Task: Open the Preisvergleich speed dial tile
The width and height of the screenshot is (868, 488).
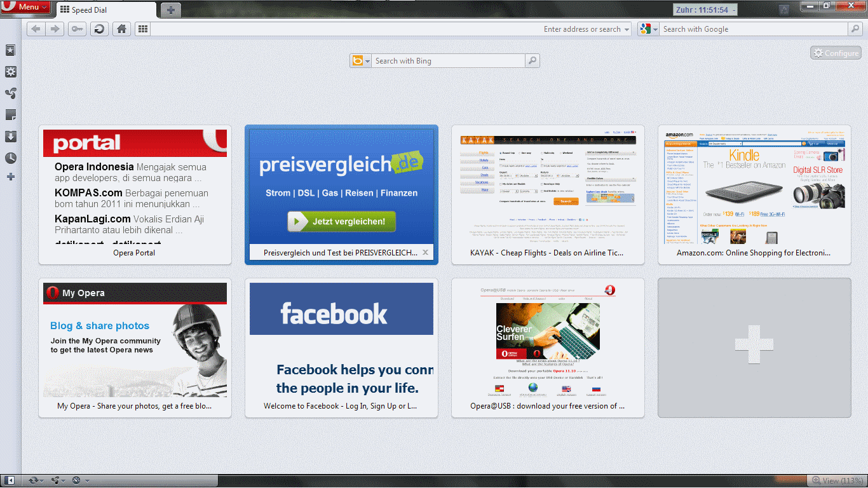Action: (x=341, y=194)
